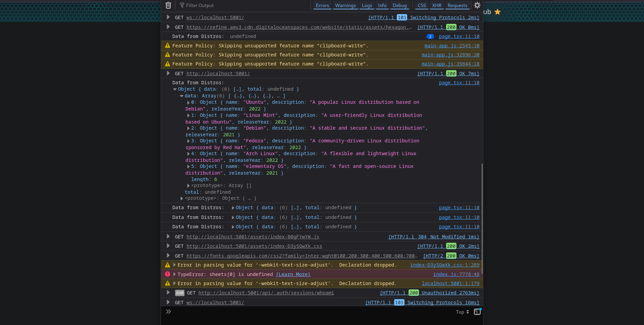Click the XHR badge on whoami request
The height and width of the screenshot is (325, 644).
point(180,293)
